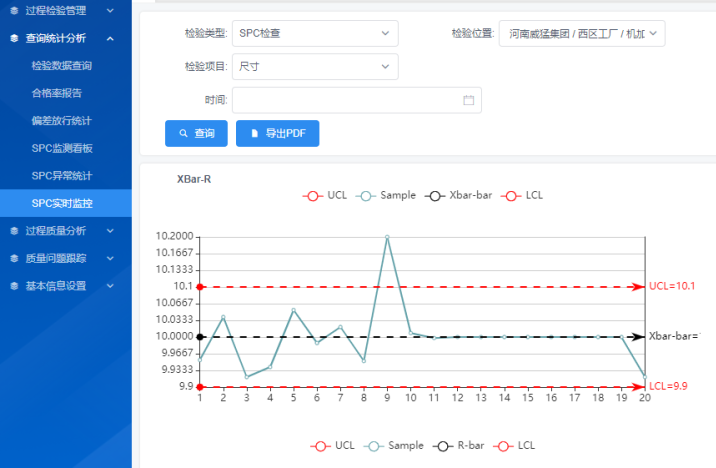The height and width of the screenshot is (468, 716).
Task: Click the 质量问题跟踪 sidebar icon
Action: click(14, 258)
